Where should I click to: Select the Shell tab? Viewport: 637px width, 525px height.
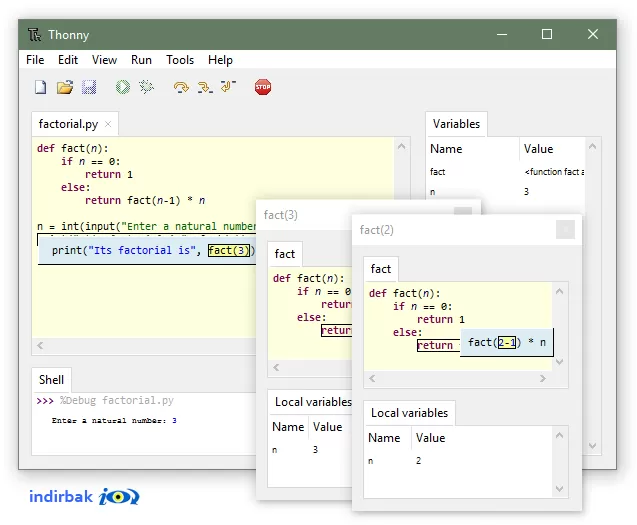[51, 380]
